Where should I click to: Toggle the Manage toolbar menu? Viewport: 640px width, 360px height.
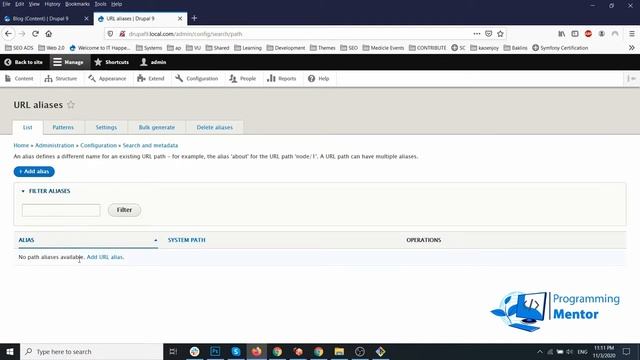coord(68,62)
